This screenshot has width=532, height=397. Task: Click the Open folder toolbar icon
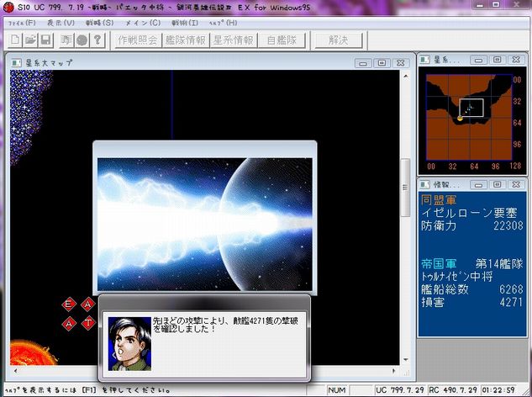point(30,40)
